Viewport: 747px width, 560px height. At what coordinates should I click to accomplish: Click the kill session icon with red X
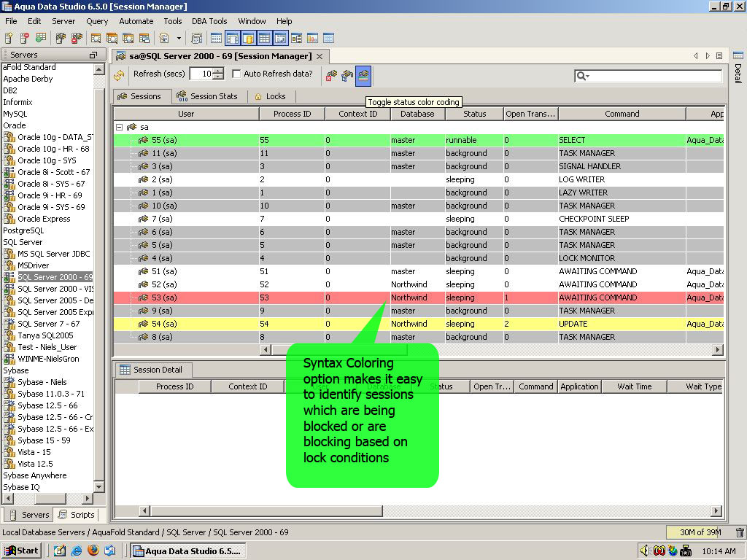(x=332, y=75)
